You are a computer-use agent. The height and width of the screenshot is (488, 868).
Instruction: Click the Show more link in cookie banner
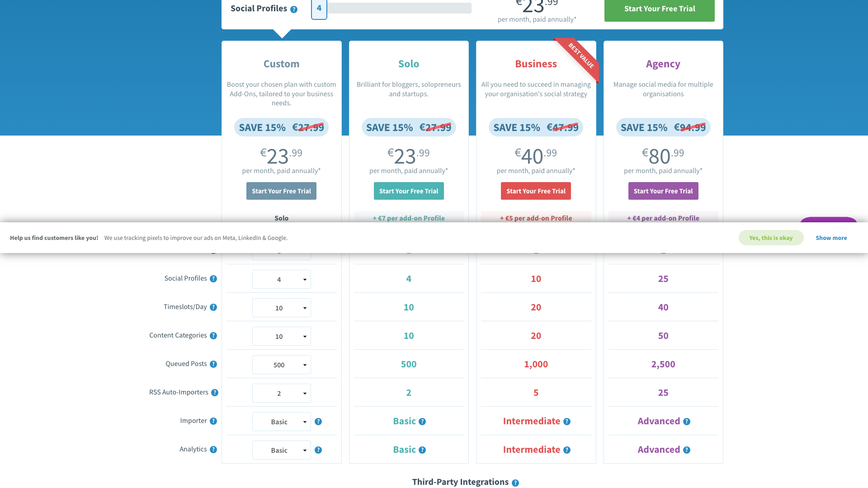pyautogui.click(x=831, y=238)
